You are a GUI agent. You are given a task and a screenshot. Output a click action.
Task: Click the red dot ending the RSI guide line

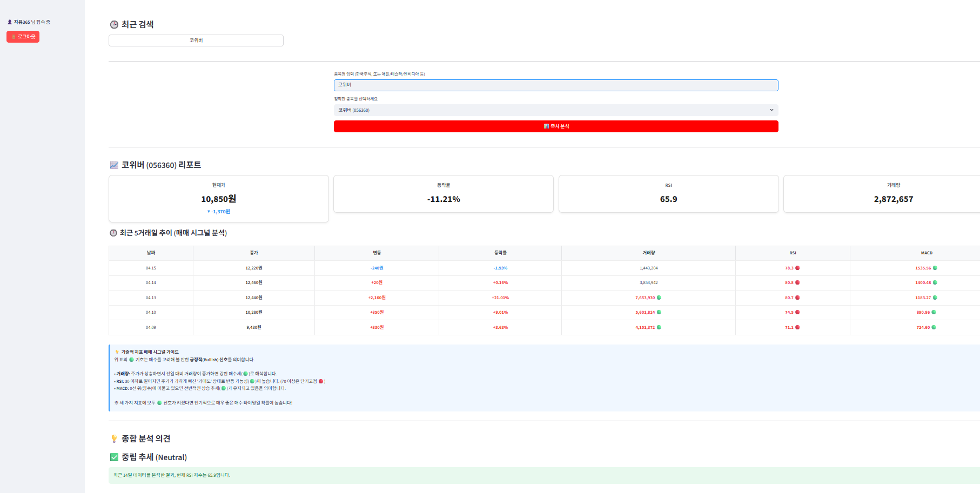click(x=321, y=381)
